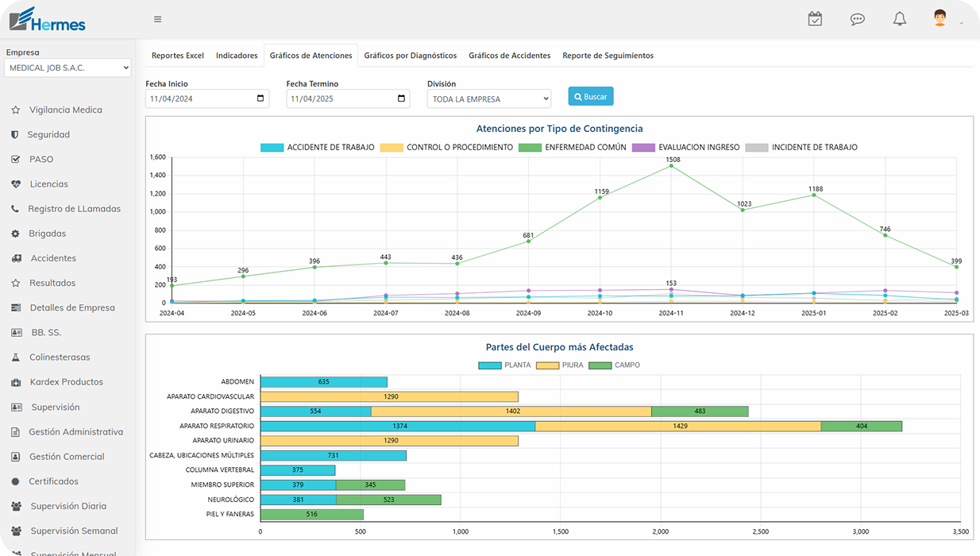Open the calendar icon in header
Screen dimensions: 980x556
(815, 19)
